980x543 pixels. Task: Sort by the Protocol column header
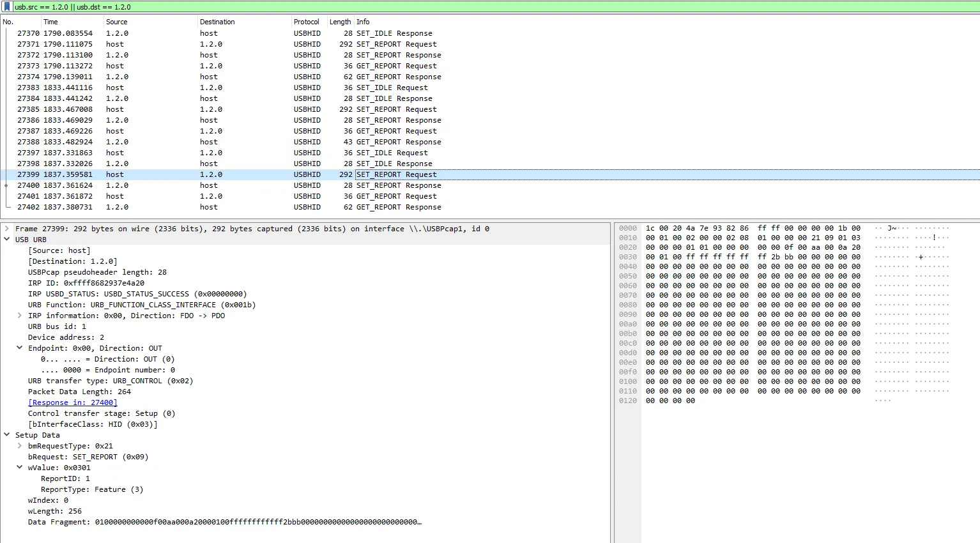point(306,22)
